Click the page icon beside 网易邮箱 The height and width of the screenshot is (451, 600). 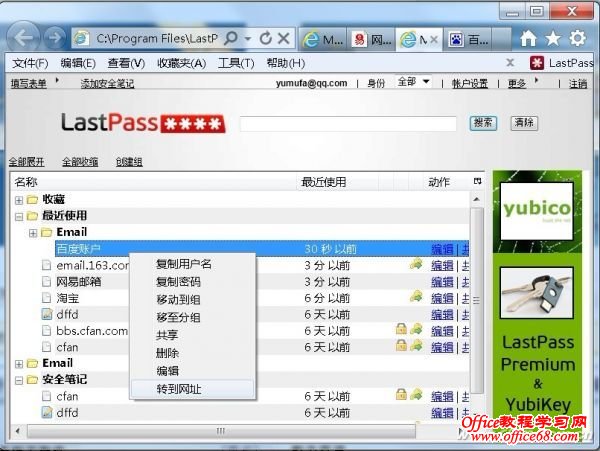pos(46,282)
